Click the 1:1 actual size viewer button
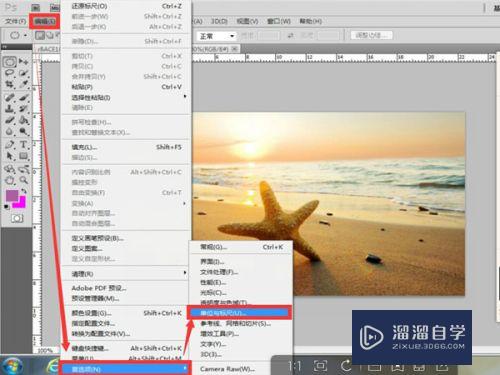Viewport: 500px width, 375px height. pos(295,366)
